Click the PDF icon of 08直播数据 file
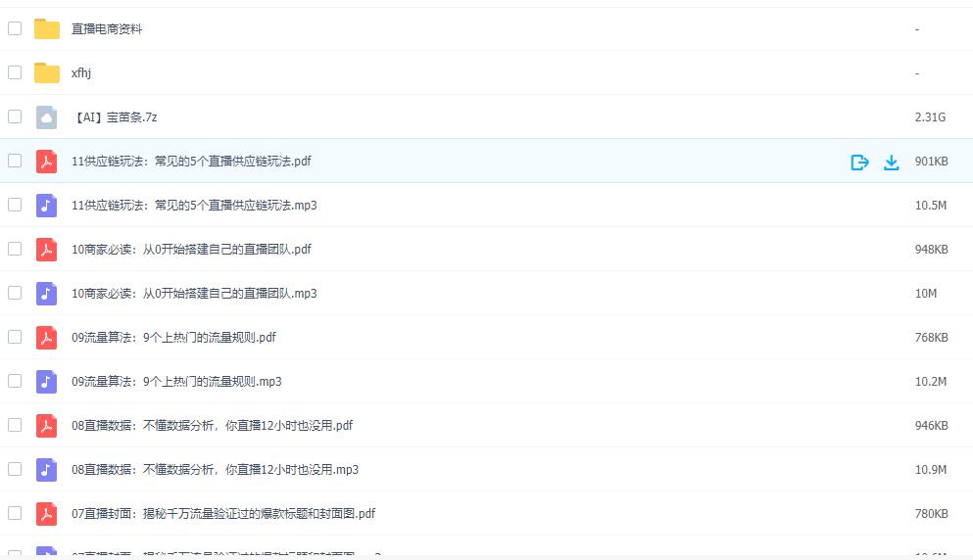The width and height of the screenshot is (973, 560). tap(47, 426)
